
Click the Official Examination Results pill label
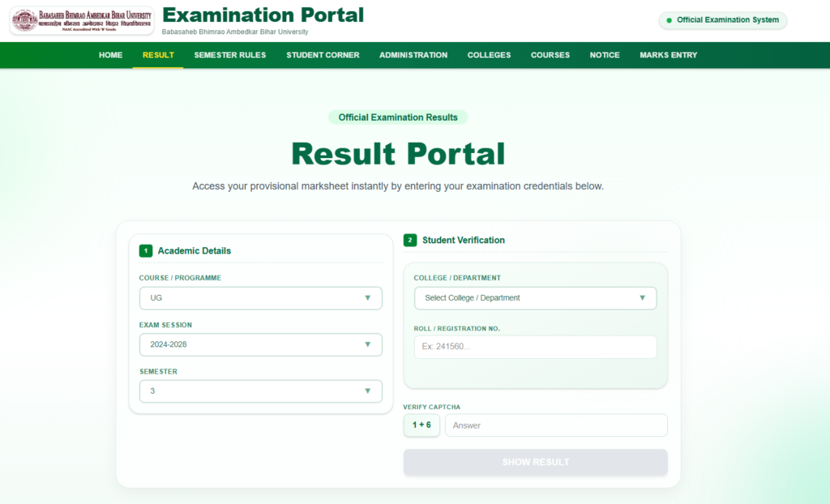[398, 117]
